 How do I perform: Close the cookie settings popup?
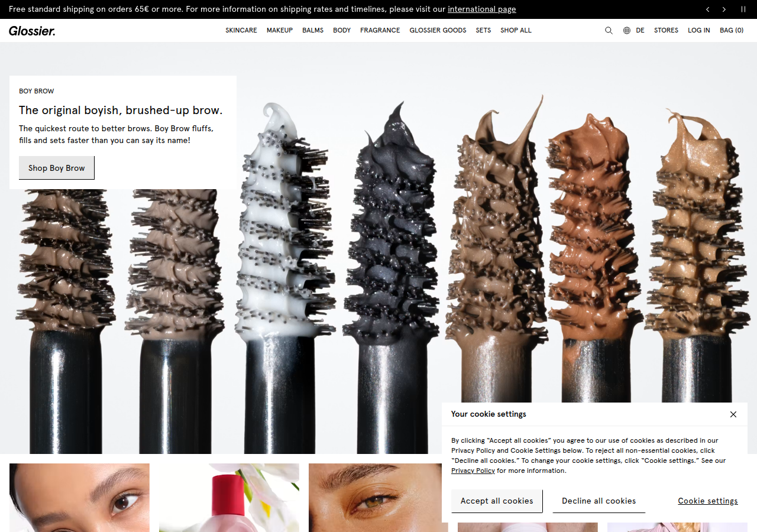coord(733,414)
